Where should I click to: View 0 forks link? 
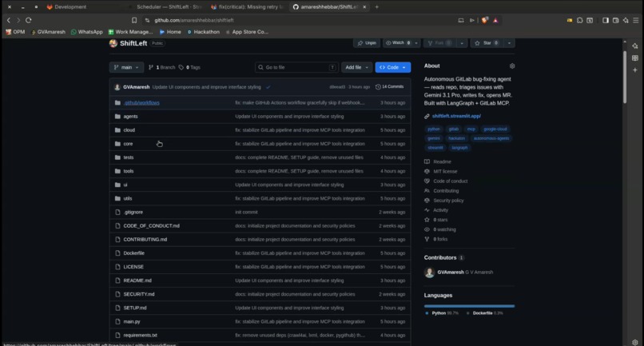[440, 239]
